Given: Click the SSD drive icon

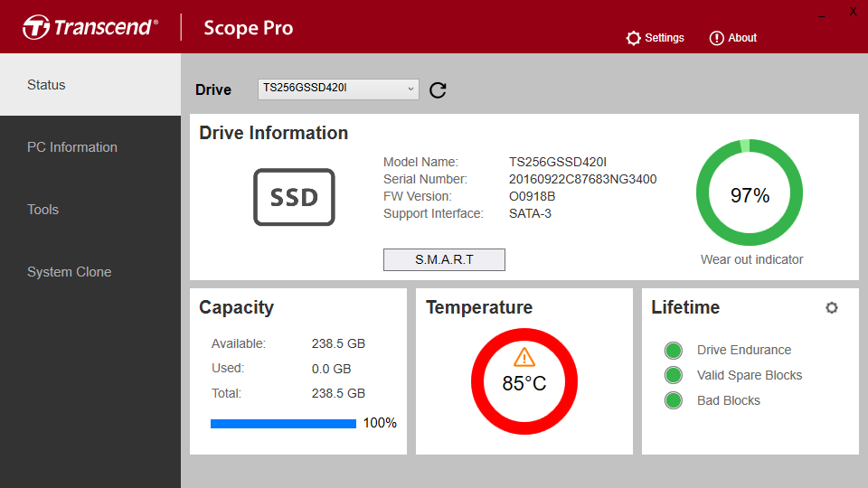Looking at the screenshot, I should point(294,197).
